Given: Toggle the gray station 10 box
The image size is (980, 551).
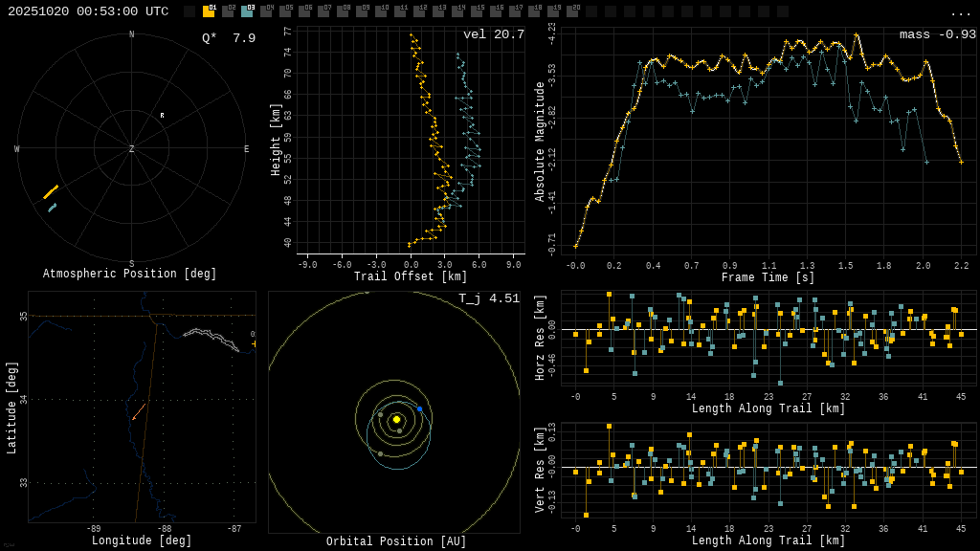Looking at the screenshot, I should pos(381,11).
